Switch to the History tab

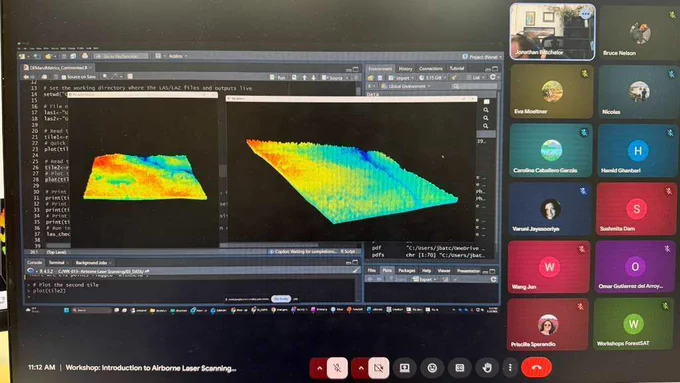click(405, 69)
